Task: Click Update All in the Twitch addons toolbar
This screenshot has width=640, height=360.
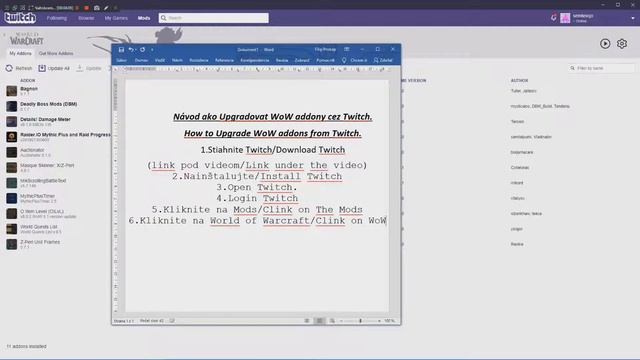Action: click(54, 68)
